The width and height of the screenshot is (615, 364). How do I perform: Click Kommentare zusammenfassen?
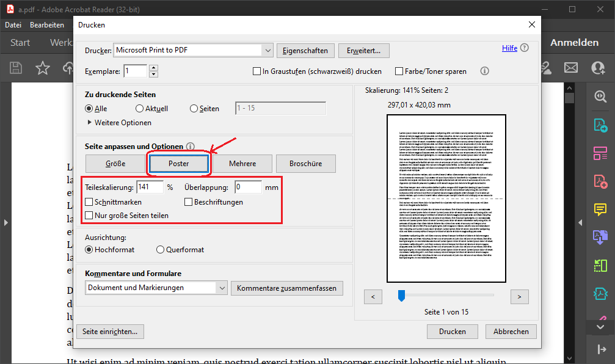coord(286,288)
